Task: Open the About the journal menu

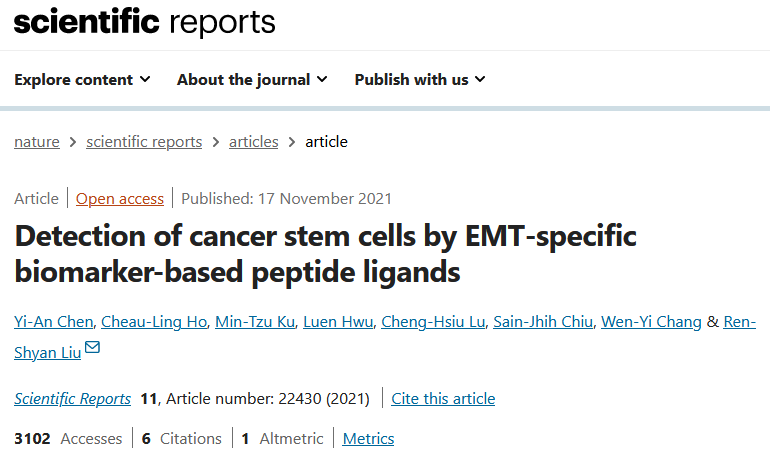Action: pos(252,80)
